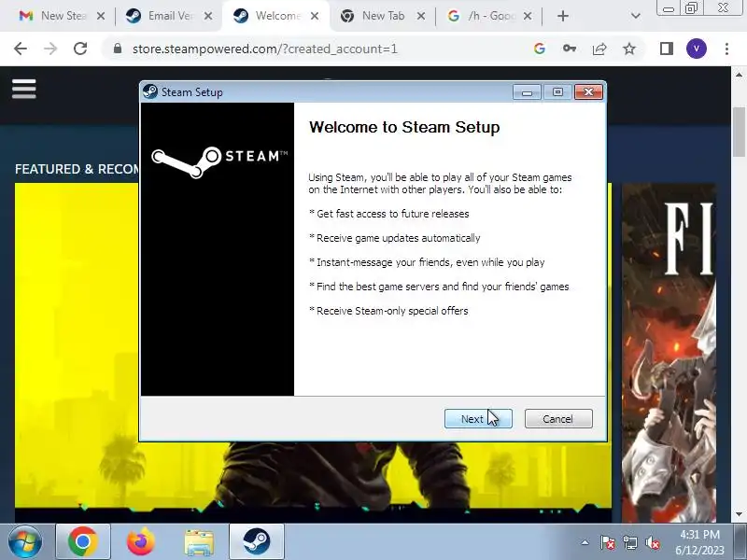Close the Steam Setup dialog
Screen dimensions: 747x560
[x=588, y=91]
